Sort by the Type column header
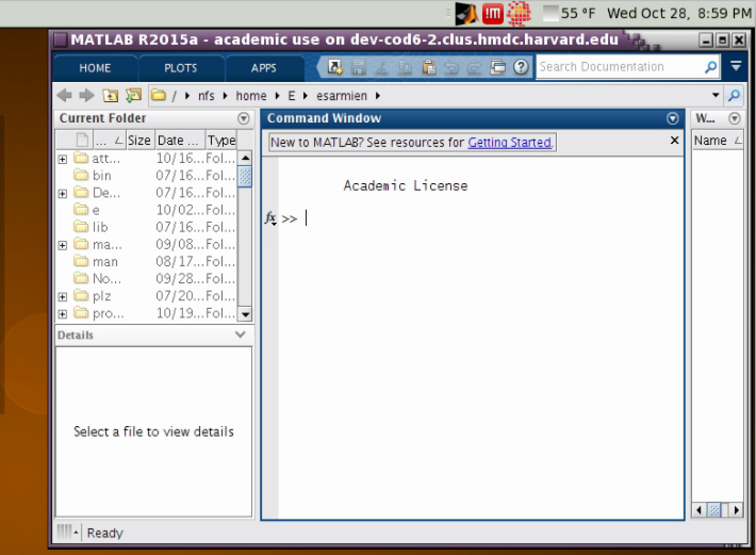Screen dimensions: 756x555 pyautogui.click(x=221, y=140)
